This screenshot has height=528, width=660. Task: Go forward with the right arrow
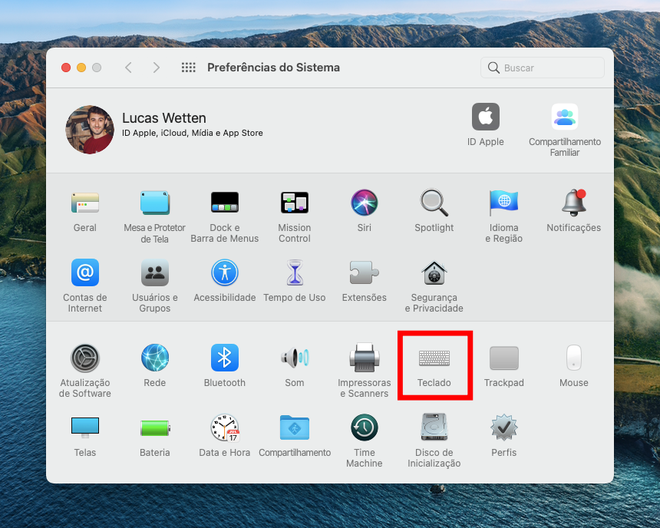pyautogui.click(x=156, y=67)
